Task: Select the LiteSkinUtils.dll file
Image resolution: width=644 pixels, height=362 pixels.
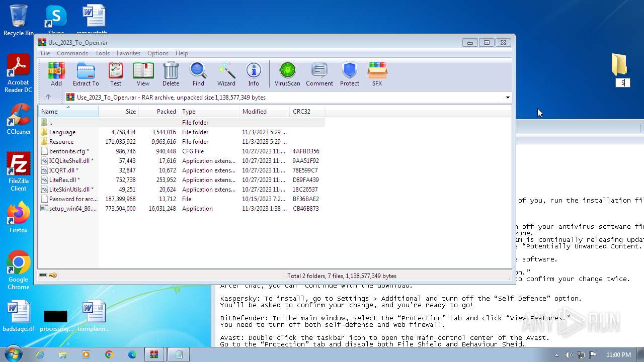Action: click(182, 189)
